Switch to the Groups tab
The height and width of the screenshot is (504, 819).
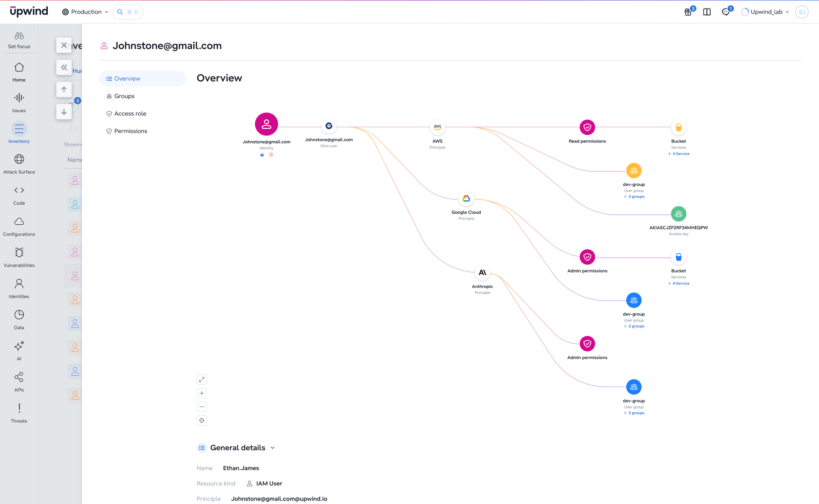point(142,96)
